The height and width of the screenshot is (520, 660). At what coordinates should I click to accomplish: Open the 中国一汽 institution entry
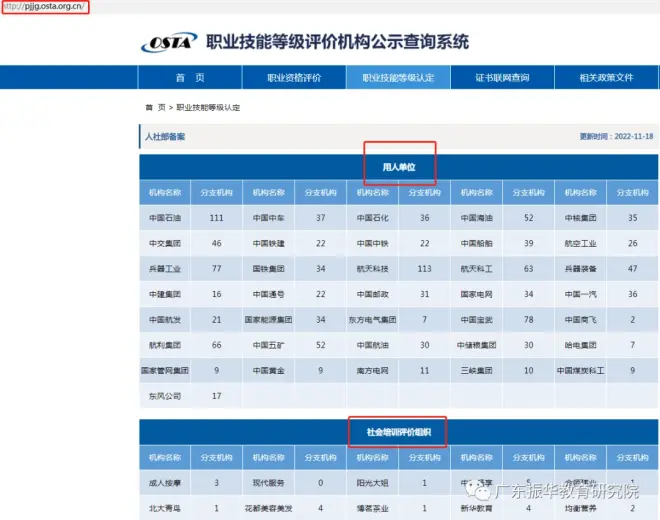click(x=580, y=294)
